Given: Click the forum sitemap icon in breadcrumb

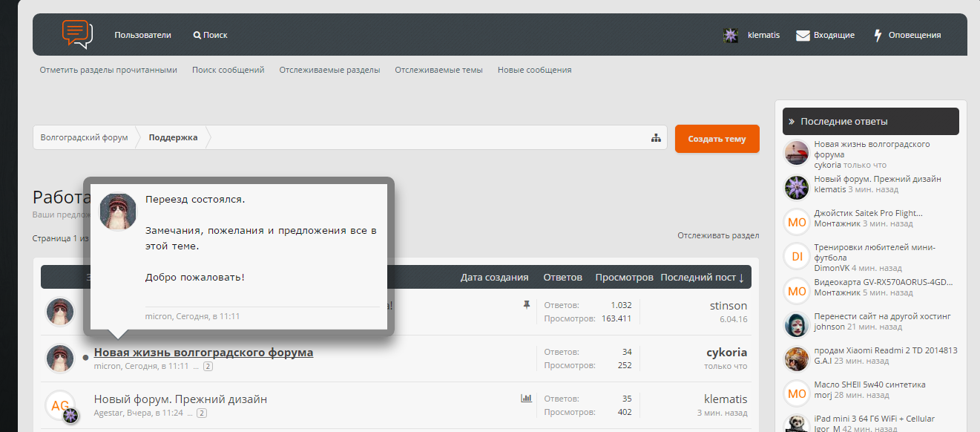Looking at the screenshot, I should point(656,138).
